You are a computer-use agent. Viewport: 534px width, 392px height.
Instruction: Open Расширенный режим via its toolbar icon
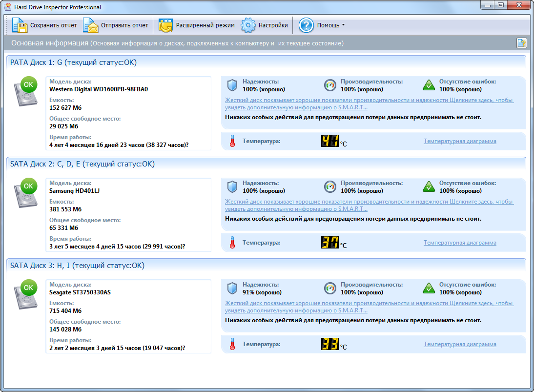pos(165,25)
